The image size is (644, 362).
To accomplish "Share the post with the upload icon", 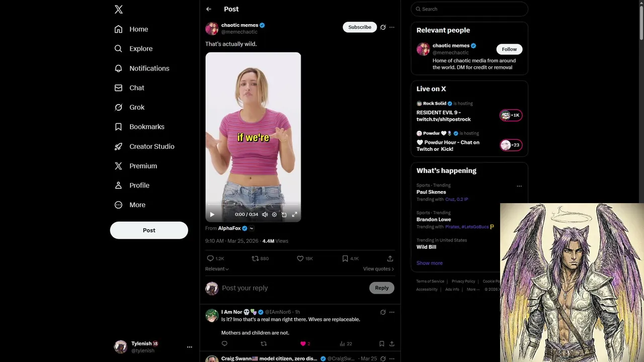I will click(x=390, y=258).
